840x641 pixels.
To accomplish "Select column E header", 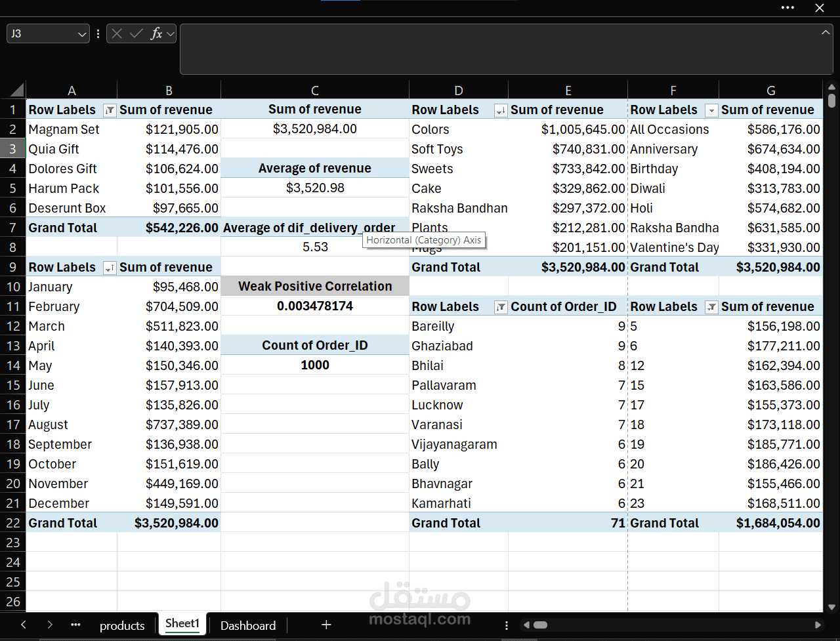I will click(x=568, y=90).
